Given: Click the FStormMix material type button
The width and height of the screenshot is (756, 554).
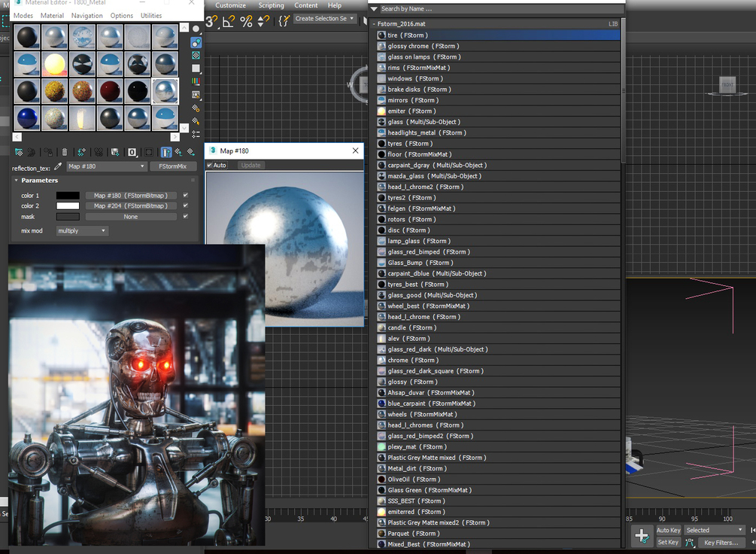Looking at the screenshot, I should pyautogui.click(x=175, y=166).
